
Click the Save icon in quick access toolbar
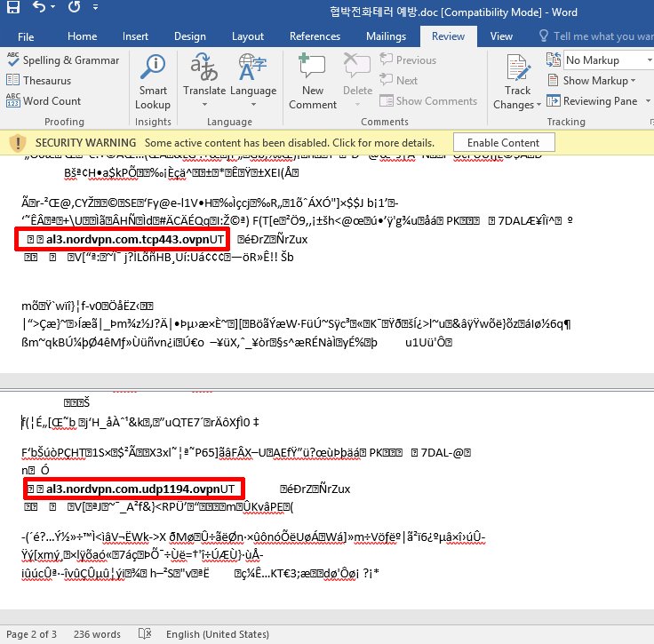(x=13, y=7)
